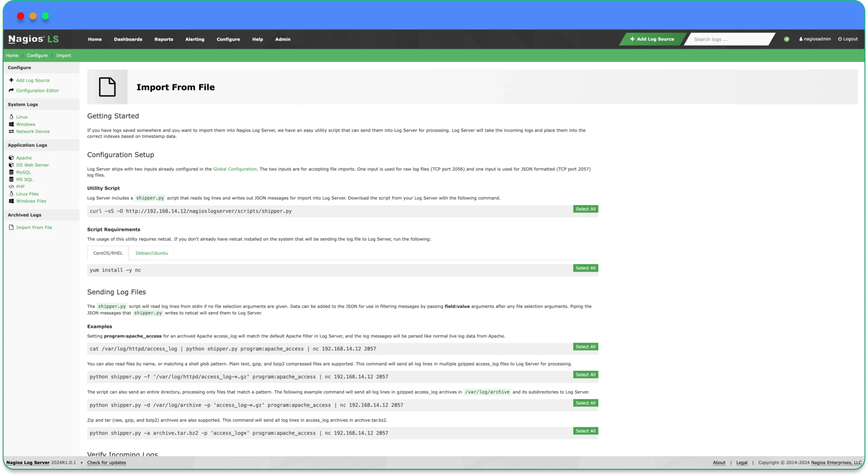
Task: Switch to the Debian/Ubuntu tab
Action: coord(151,253)
